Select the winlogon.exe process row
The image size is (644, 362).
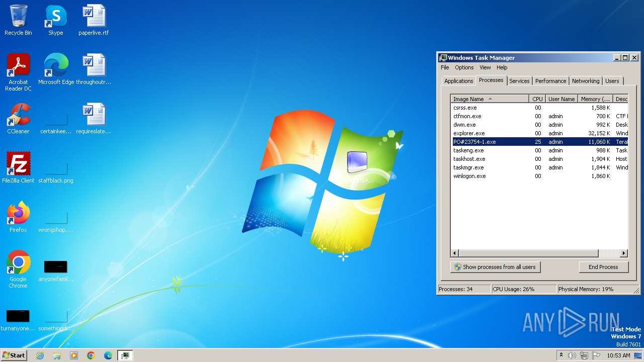539,176
